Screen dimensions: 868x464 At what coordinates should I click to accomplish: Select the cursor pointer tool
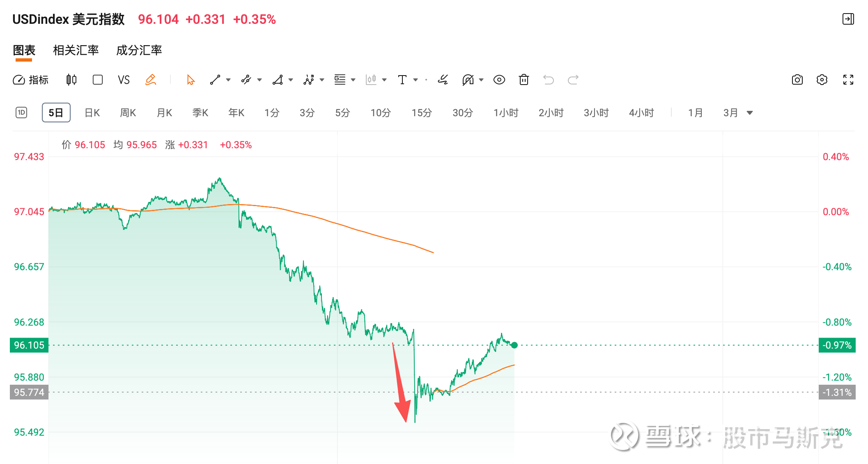191,80
